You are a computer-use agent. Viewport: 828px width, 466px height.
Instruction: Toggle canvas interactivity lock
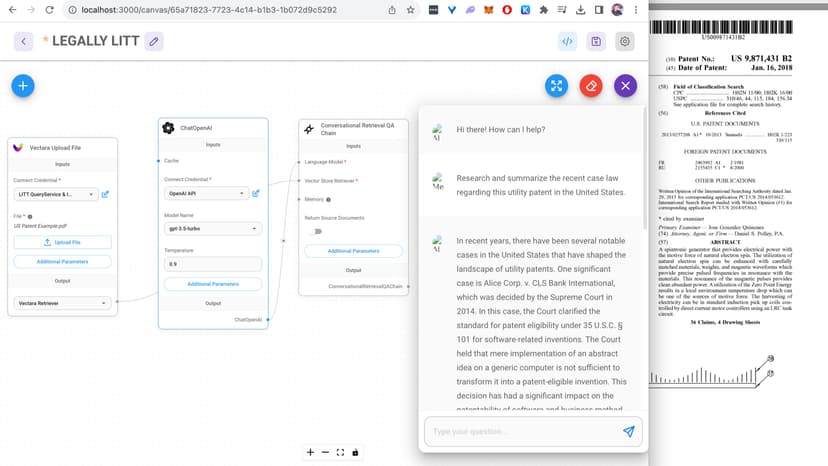click(355, 452)
